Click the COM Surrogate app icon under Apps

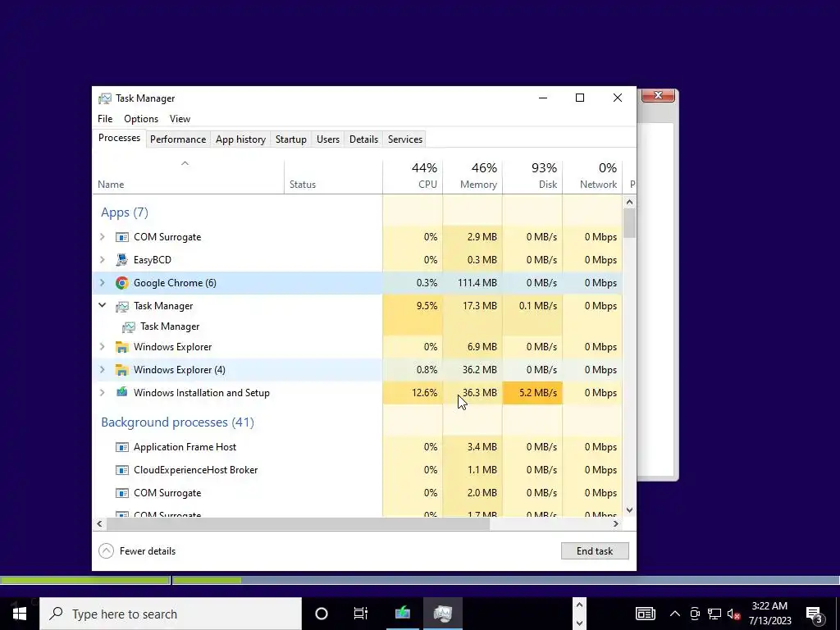click(x=122, y=237)
